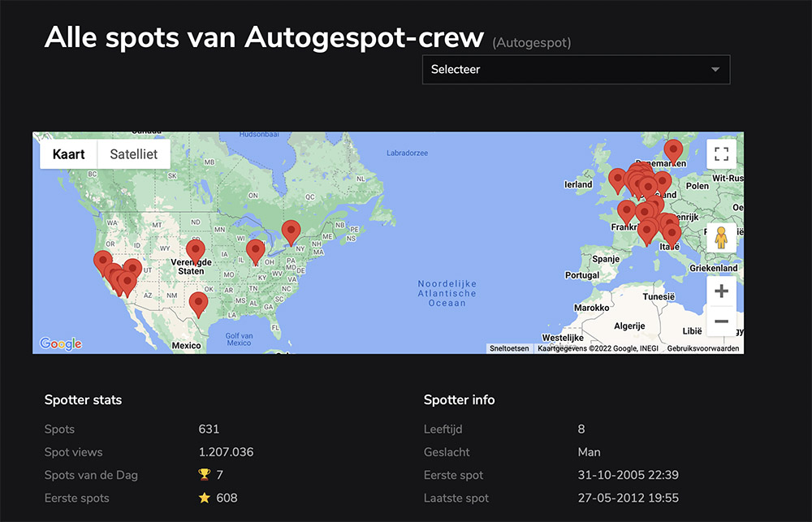Screen dimensions: 812x522
Task: Open Gebruiksvoorwaarden link
Action: pos(702,348)
